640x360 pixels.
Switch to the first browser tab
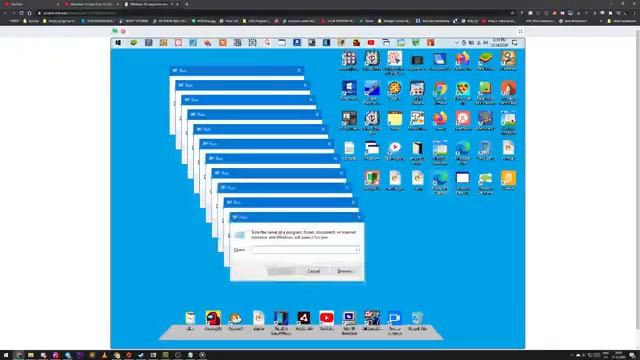31,4
